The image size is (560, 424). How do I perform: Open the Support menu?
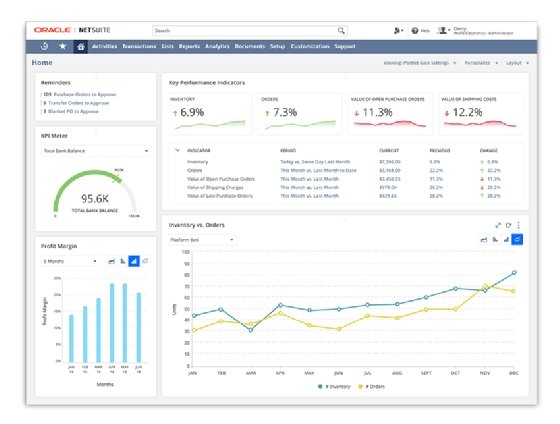pos(345,46)
